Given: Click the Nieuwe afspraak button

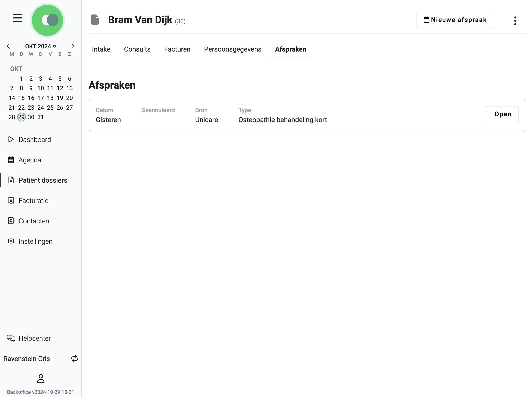Looking at the screenshot, I should 455,20.
